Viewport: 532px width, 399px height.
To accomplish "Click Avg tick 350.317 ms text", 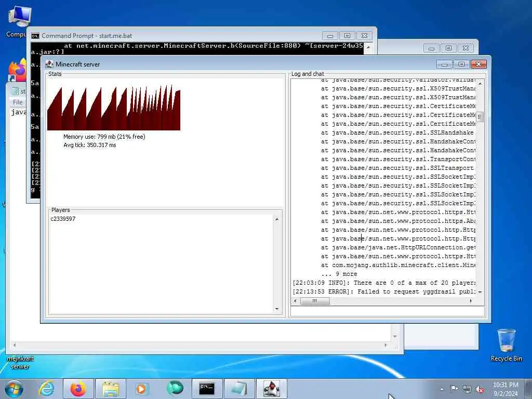I will (x=89, y=145).
